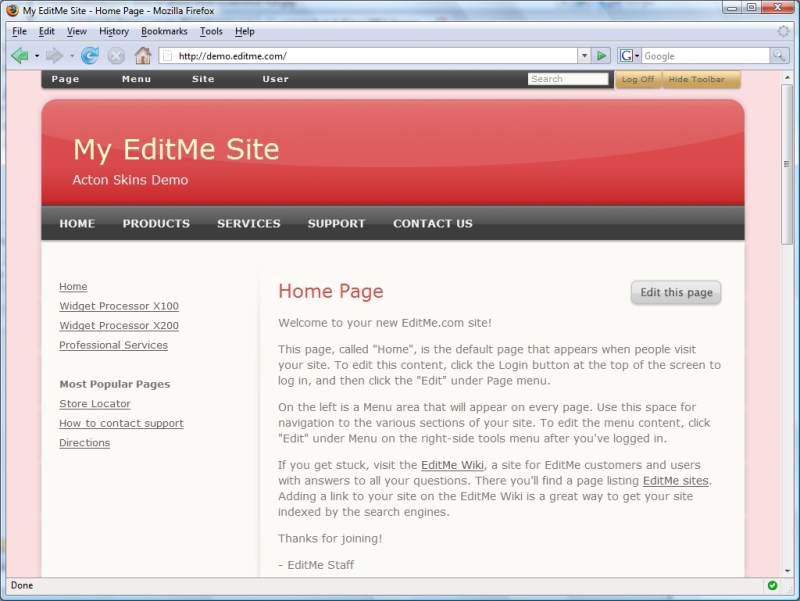Click the green Back arrow button
Image resolution: width=800 pixels, height=601 pixels.
tap(20, 56)
